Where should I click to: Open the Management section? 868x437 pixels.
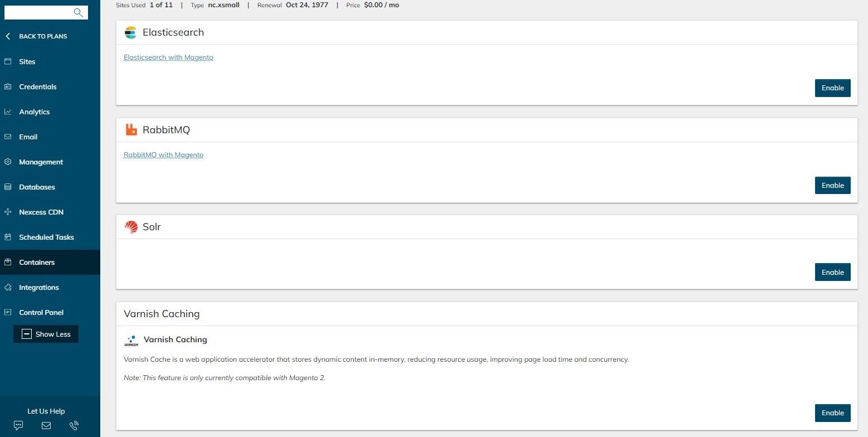coord(50,162)
